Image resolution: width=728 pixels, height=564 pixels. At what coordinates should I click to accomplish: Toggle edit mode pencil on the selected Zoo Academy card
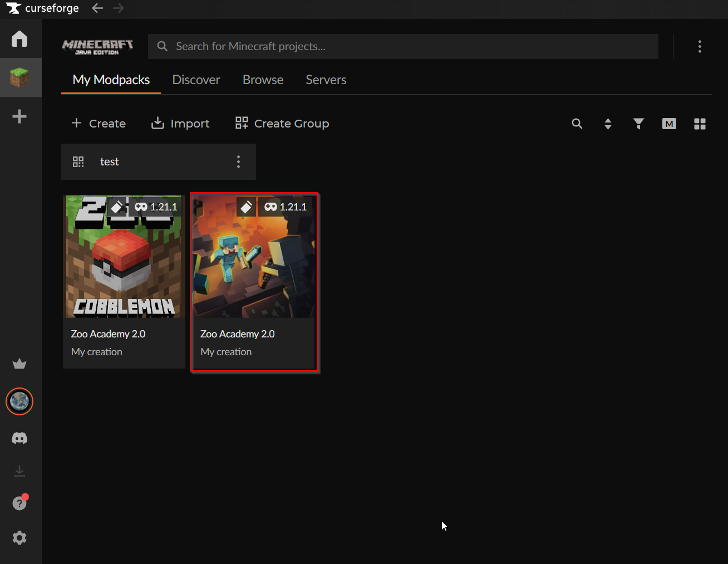pos(246,207)
